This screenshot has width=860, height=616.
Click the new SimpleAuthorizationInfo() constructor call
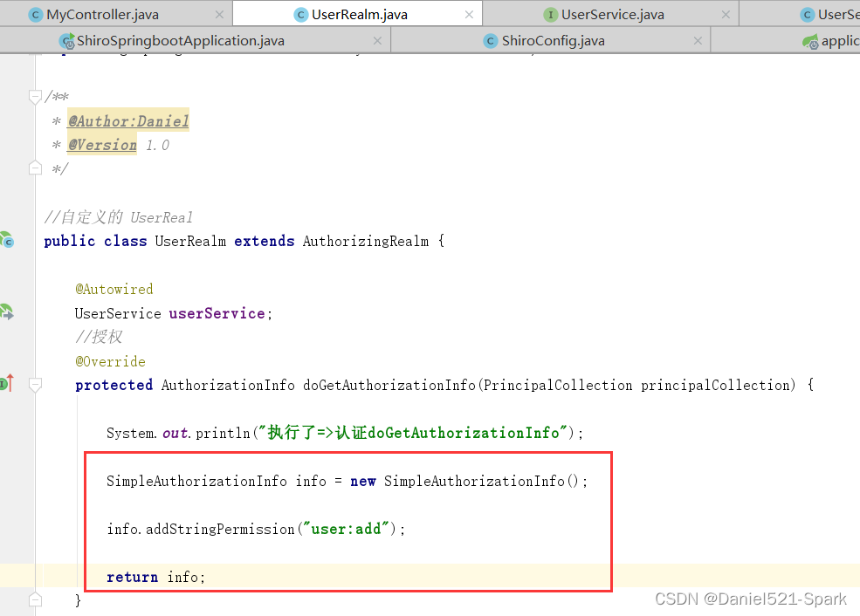coord(464,481)
